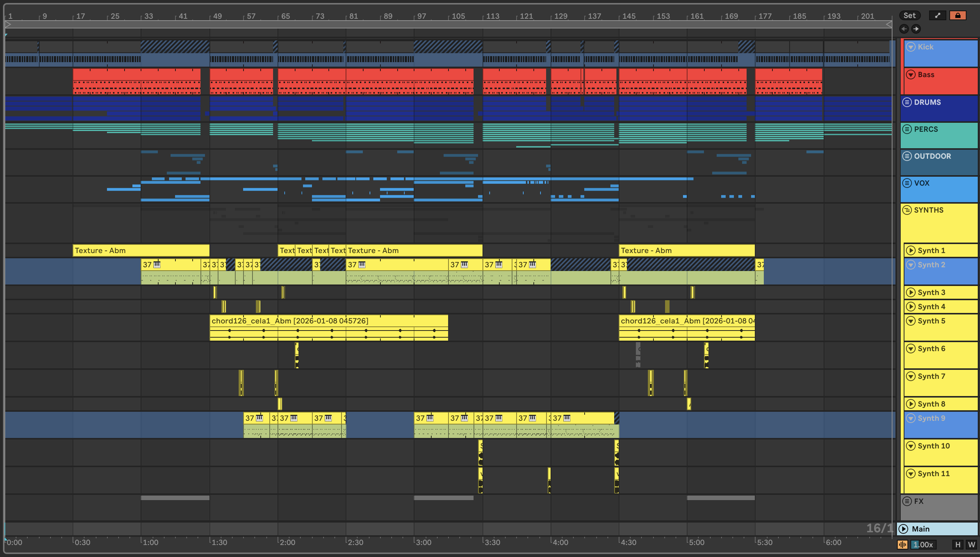The width and height of the screenshot is (980, 557).
Task: Collapse the SYNTHS group track
Action: 907,210
